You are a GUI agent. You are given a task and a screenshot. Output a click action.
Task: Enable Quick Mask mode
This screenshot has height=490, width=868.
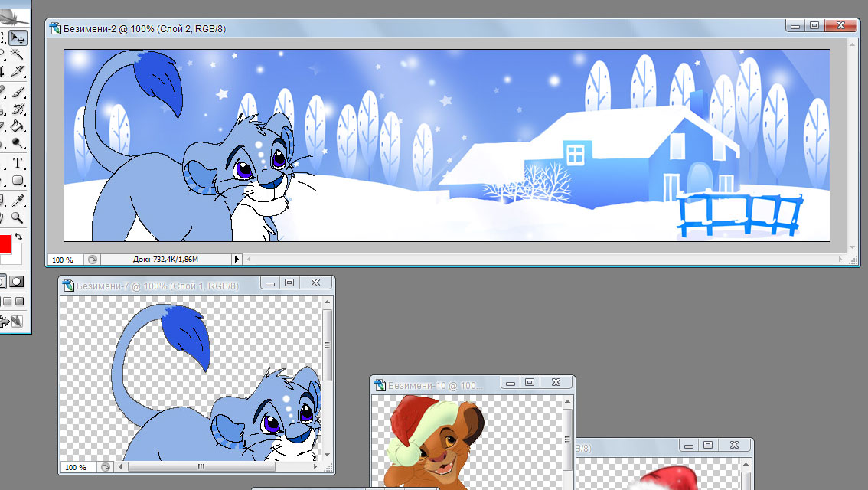(x=17, y=281)
